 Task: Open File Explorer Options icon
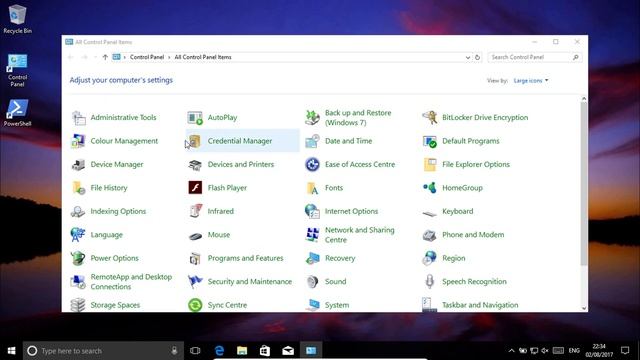click(429, 164)
